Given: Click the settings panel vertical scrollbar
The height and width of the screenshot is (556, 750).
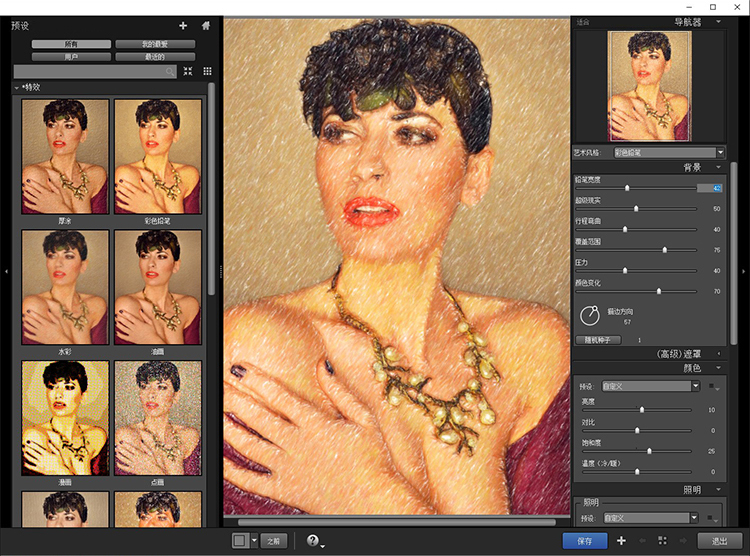Looking at the screenshot, I should [x=733, y=254].
